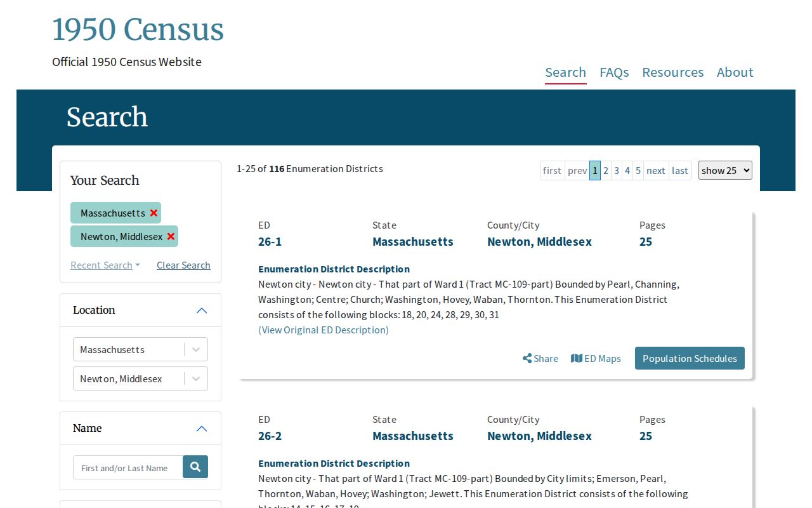The image size is (812, 508).
Task: Open the FAQs page
Action: click(614, 72)
